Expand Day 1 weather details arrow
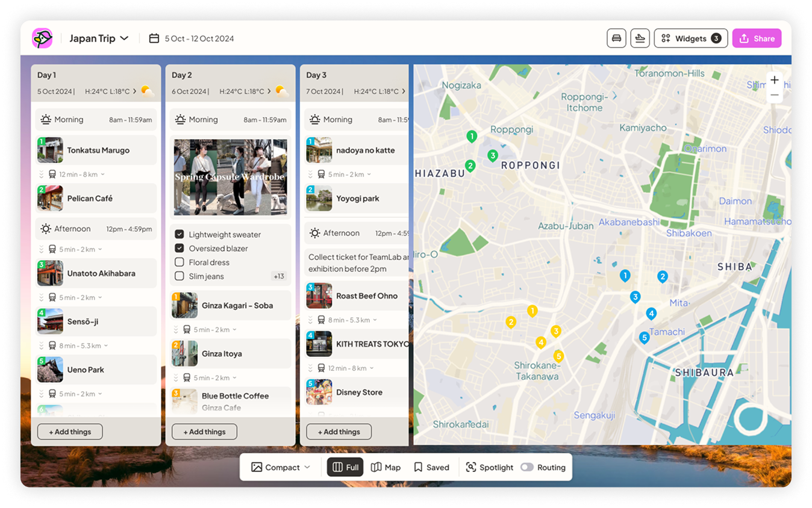Viewport: 812px width, 508px height. point(134,91)
